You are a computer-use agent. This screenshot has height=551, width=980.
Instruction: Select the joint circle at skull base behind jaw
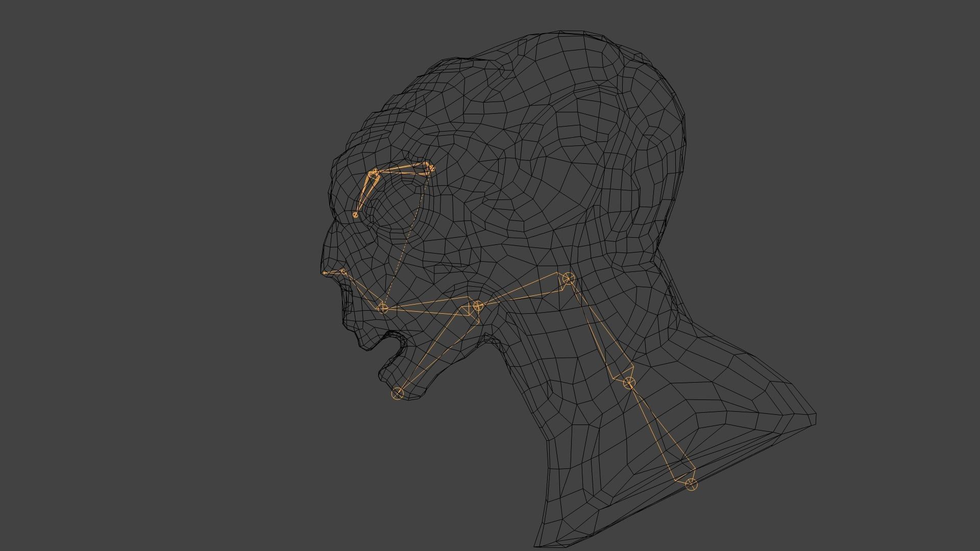(568, 279)
